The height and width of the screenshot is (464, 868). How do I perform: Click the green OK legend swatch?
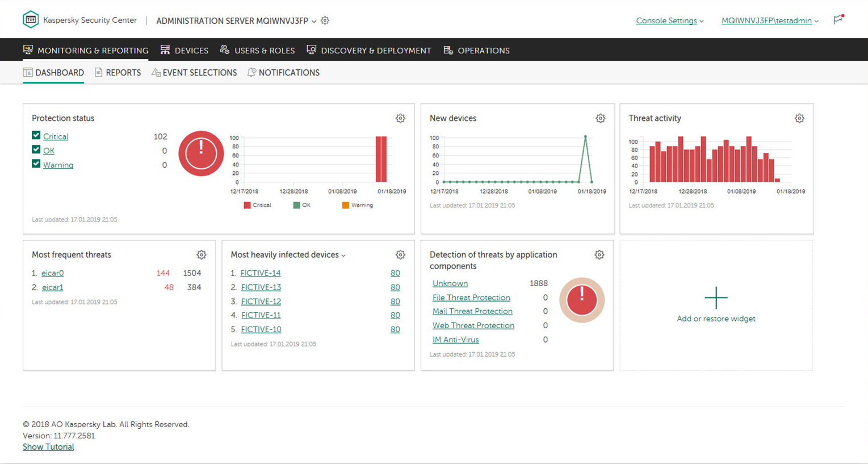pos(296,205)
